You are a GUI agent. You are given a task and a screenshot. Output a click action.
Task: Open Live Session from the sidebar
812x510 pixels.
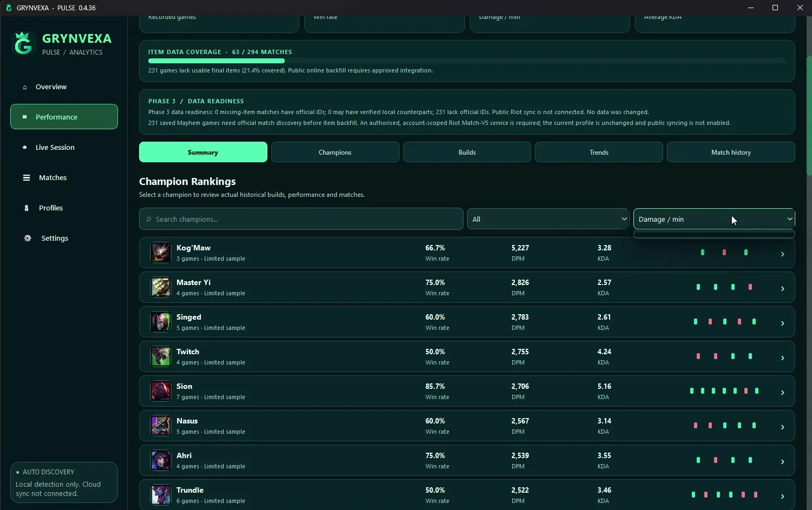[64, 147]
